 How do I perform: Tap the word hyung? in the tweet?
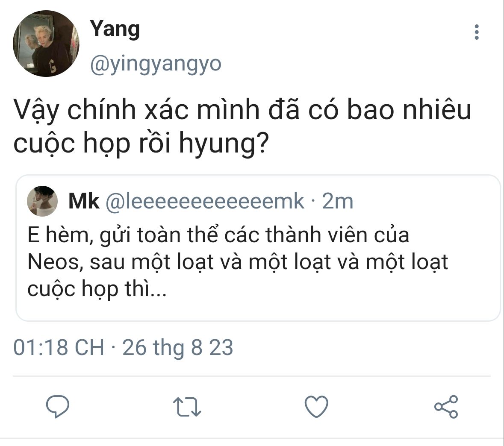click(224, 144)
